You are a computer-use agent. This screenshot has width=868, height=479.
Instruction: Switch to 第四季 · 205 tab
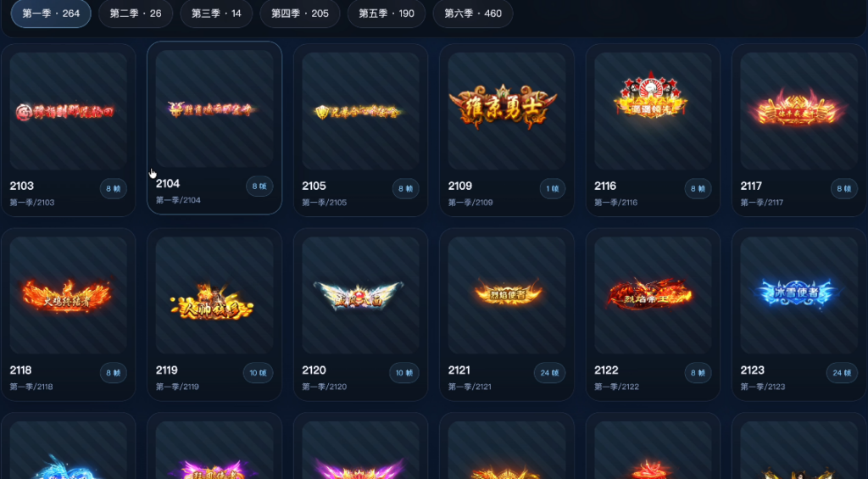(300, 14)
